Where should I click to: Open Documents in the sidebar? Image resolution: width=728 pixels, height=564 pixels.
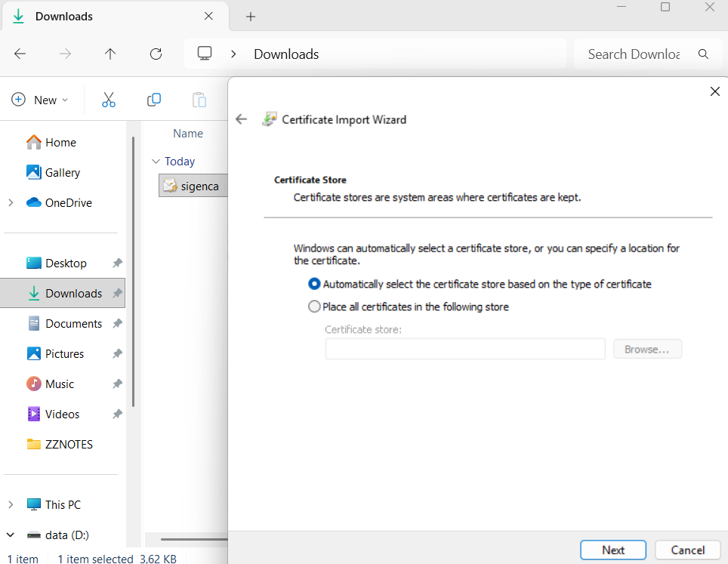coord(73,323)
